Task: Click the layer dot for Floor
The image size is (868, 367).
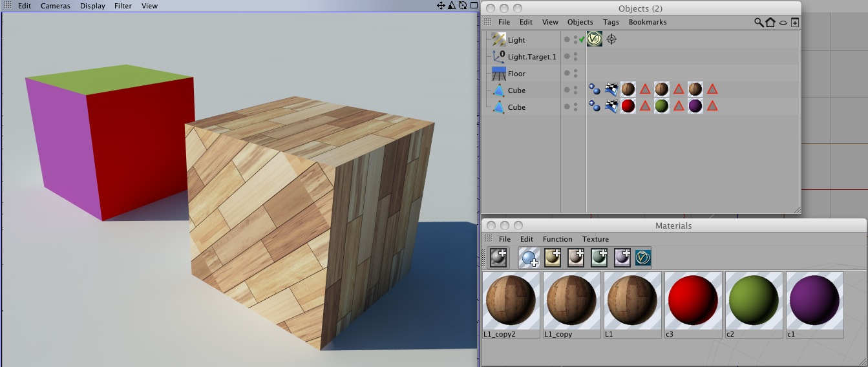Action: pos(567,73)
